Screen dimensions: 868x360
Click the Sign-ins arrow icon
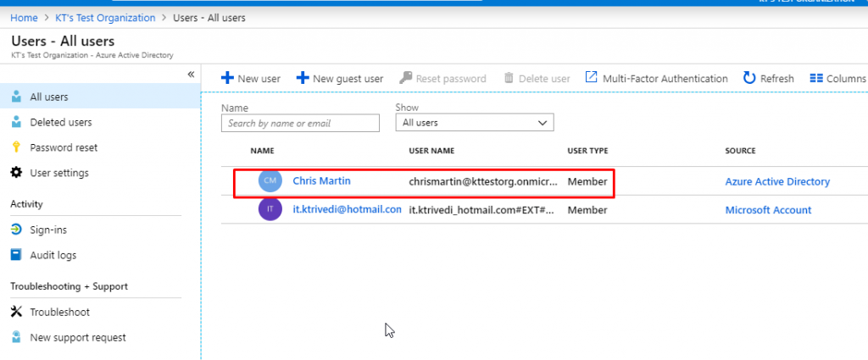[x=17, y=230]
